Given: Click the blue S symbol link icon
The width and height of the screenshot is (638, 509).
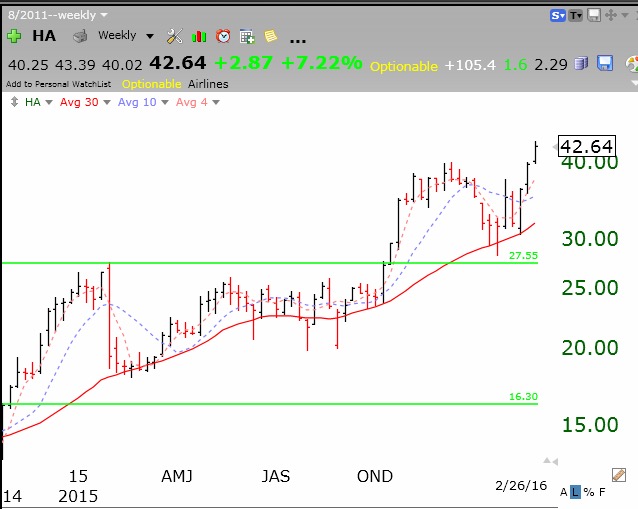Looking at the screenshot, I should [558, 16].
